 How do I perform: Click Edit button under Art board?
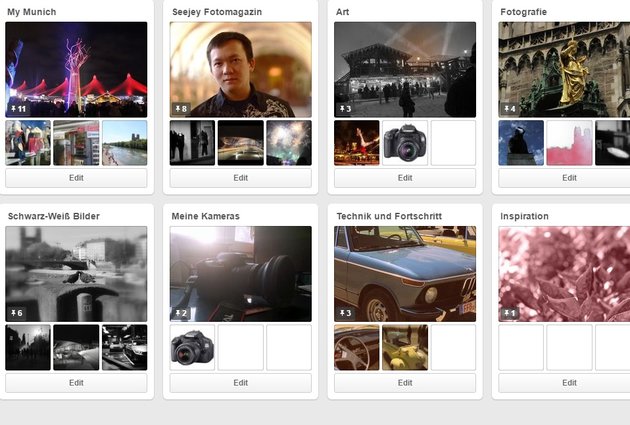[x=405, y=178]
